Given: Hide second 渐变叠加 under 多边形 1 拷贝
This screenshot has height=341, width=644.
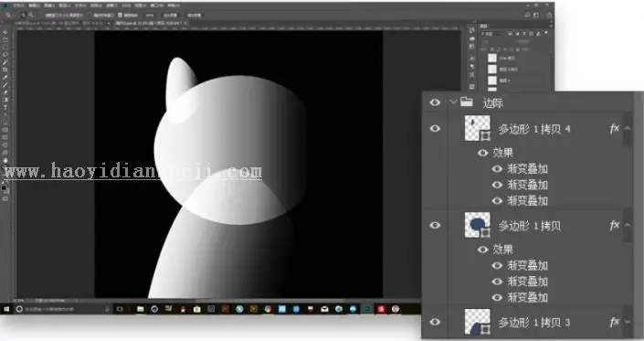Looking at the screenshot, I should [497, 282].
